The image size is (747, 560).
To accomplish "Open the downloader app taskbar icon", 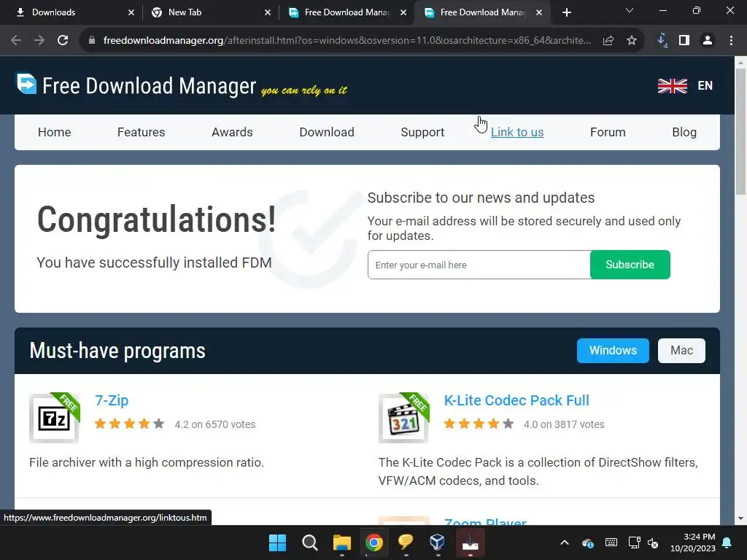I will (x=471, y=542).
